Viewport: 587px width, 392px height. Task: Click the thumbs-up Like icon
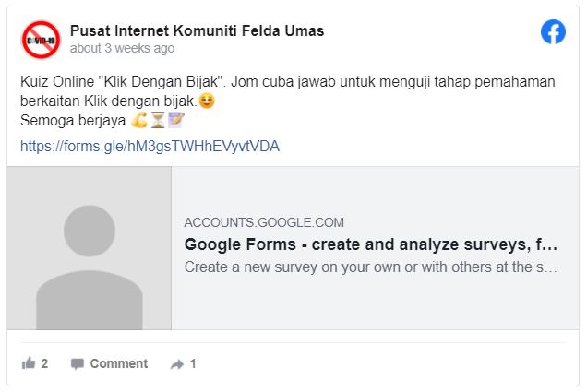(29, 363)
